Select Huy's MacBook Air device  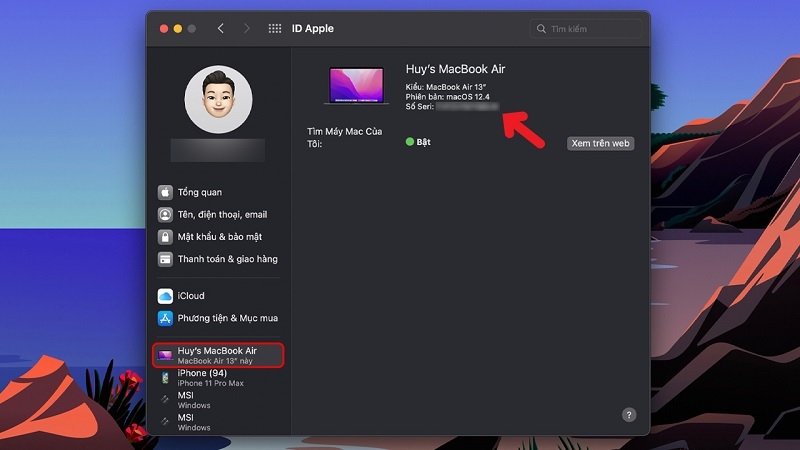pyautogui.click(x=218, y=355)
